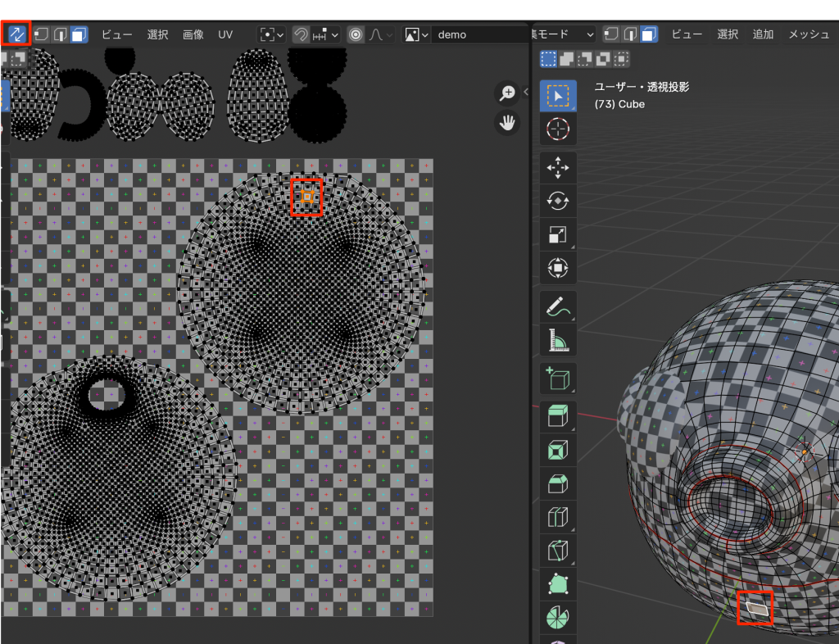Screen dimensions: 839x644
Task: Open the メッシュ menu in 3D viewport
Action: pyautogui.click(x=809, y=34)
